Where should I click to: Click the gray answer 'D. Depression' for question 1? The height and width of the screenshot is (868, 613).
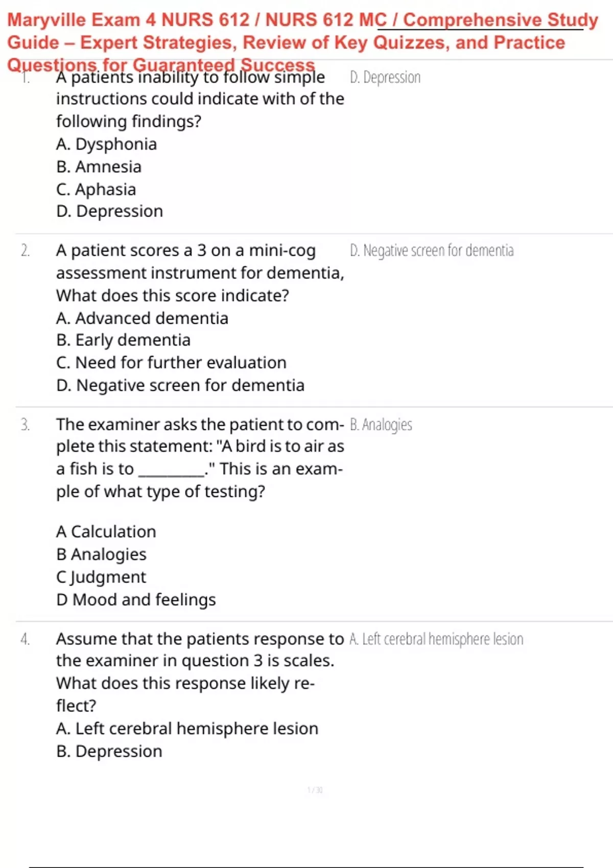tap(385, 78)
